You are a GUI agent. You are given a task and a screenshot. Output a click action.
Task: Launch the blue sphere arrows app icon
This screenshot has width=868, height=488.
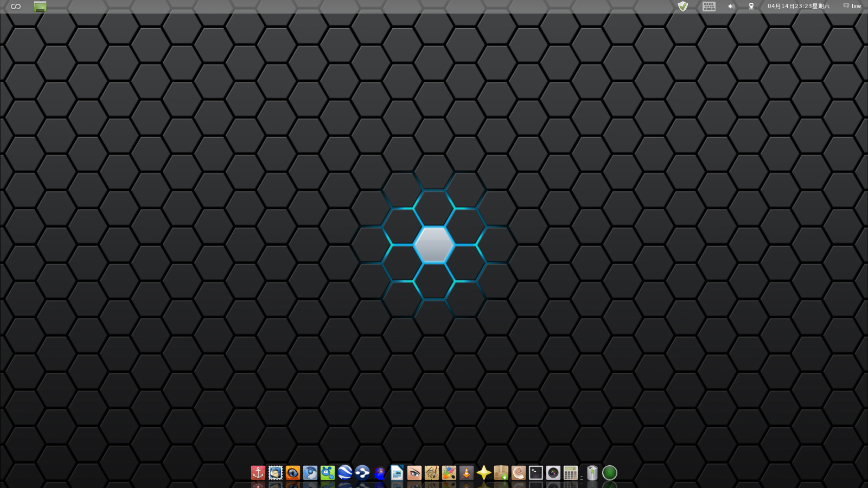362,473
